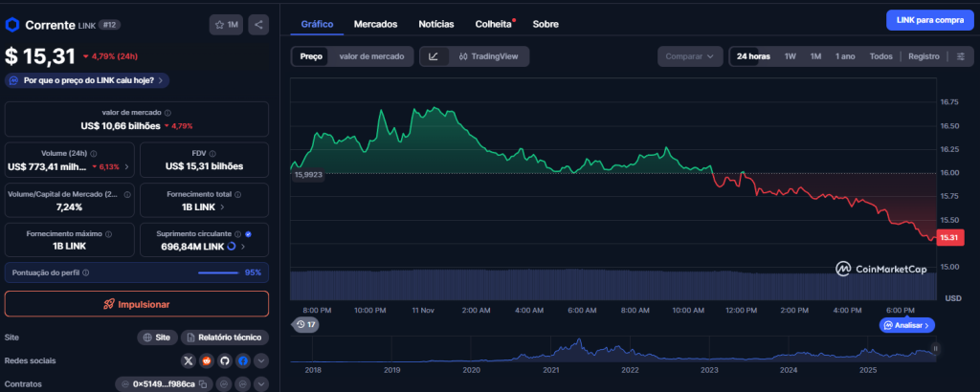Open the Reddit social link

pos(207,361)
